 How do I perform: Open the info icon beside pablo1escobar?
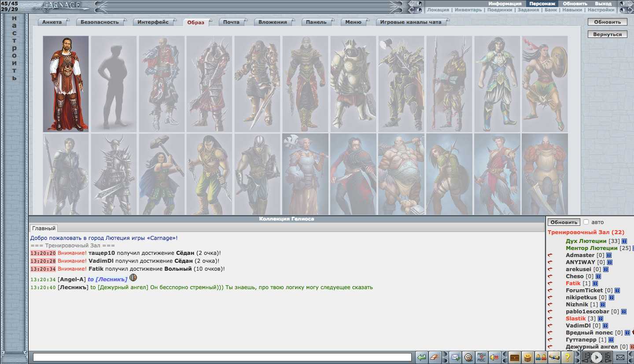pyautogui.click(x=624, y=312)
